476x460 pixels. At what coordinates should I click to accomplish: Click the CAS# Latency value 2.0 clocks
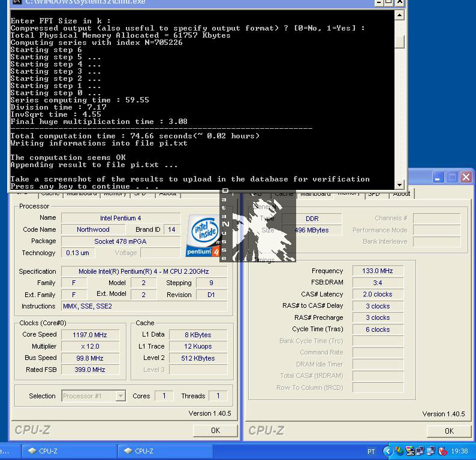coord(378,294)
